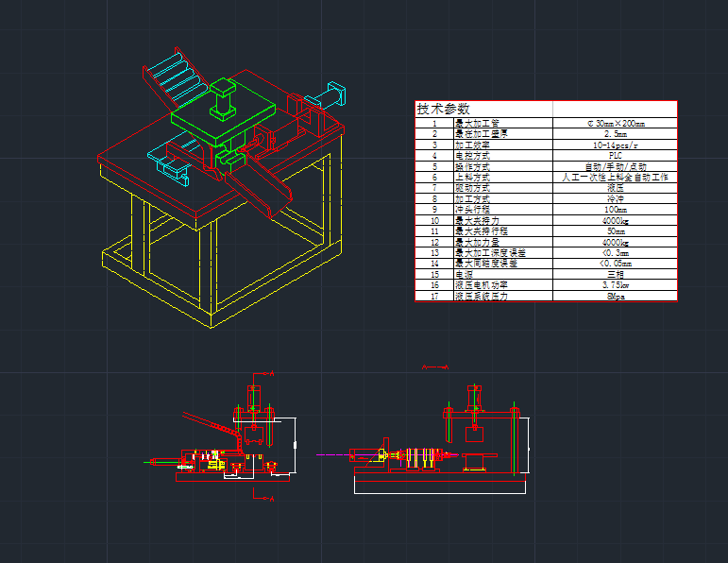
Task: Click the 100mm punch stroke value
Action: [x=615, y=209]
